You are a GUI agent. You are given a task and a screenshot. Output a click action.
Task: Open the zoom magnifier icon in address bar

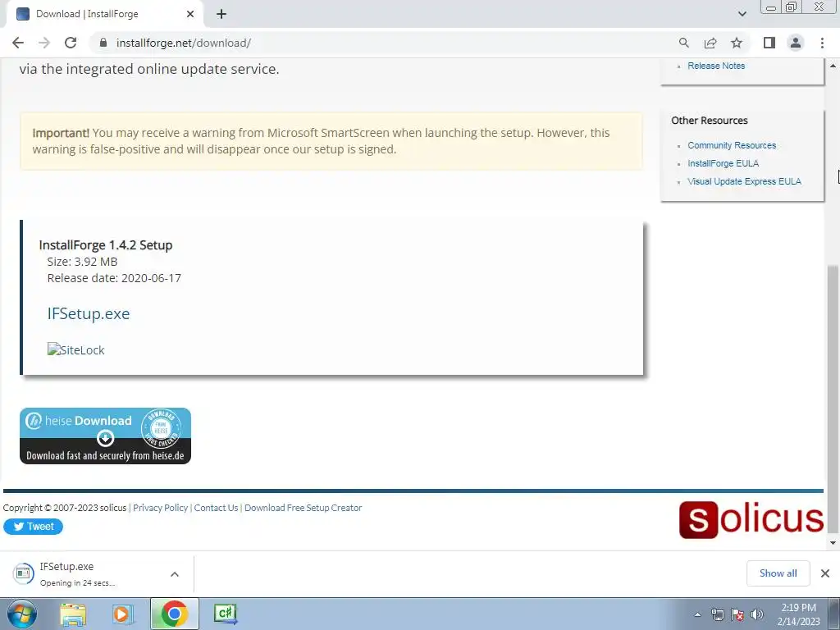click(683, 43)
